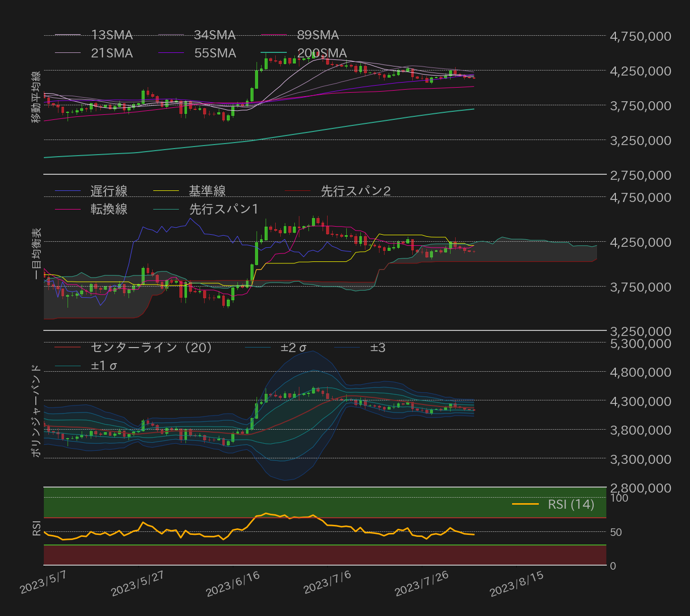Click the blue 遅行線 legend line swatch
This screenshot has width=690, height=616.
coord(68,191)
